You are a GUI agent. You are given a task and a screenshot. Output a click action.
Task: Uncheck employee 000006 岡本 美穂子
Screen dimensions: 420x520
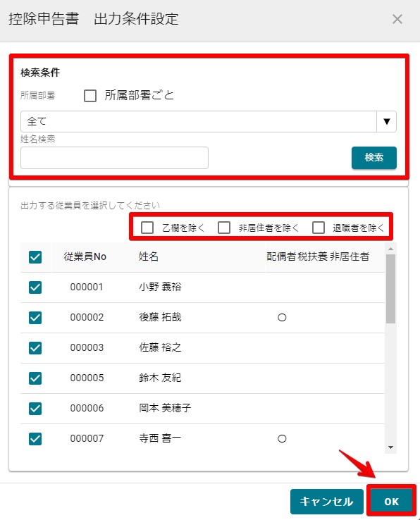coord(35,409)
